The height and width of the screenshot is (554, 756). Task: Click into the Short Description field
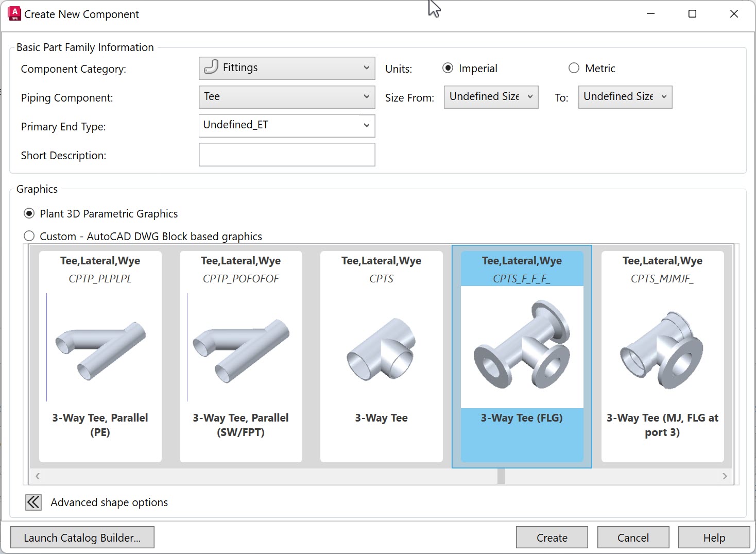click(287, 155)
